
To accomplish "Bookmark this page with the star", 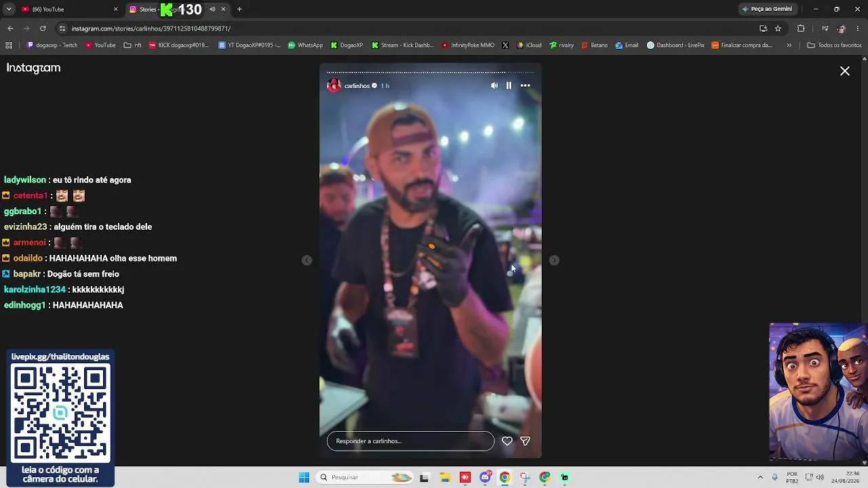I will pos(778,28).
